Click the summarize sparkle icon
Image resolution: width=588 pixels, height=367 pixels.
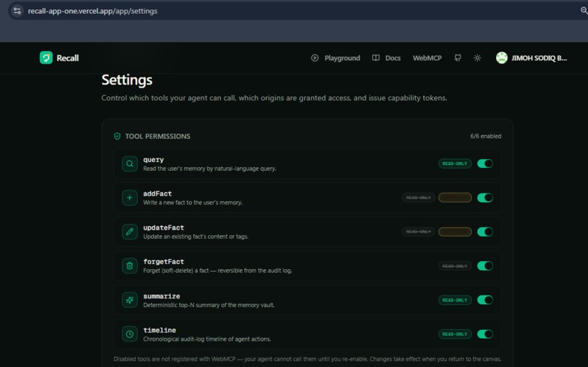(130, 300)
